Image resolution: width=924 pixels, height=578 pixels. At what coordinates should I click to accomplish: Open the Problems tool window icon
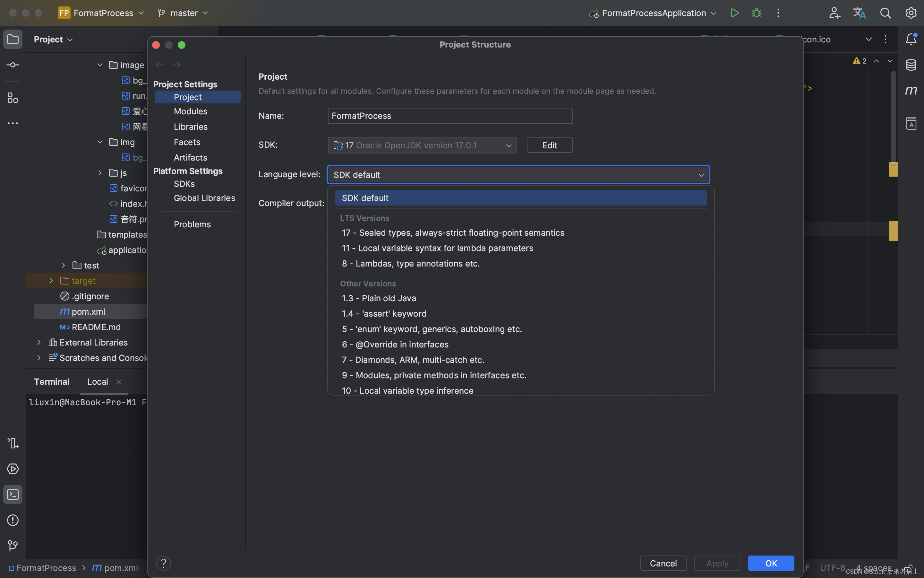tap(13, 520)
